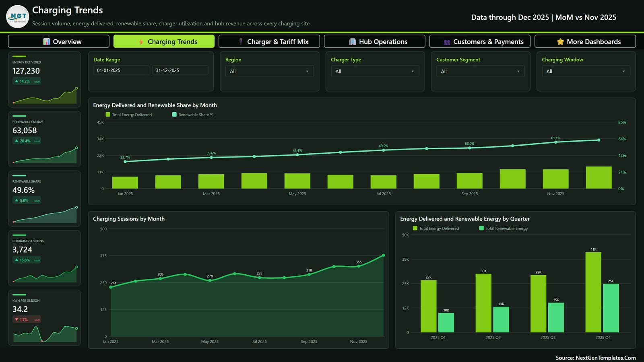Click 'Charging Sessions by Month' chart title
644x362 pixels.
click(x=129, y=219)
